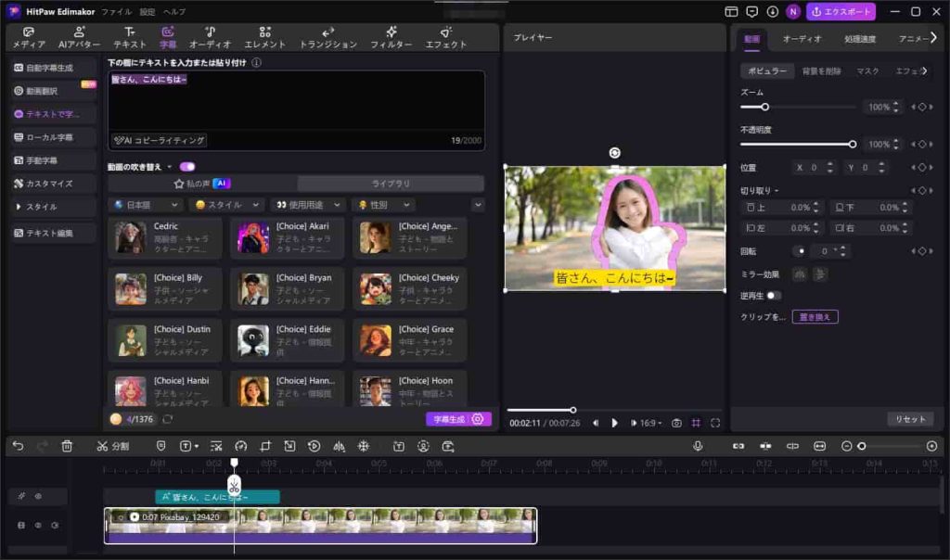Image resolution: width=950 pixels, height=560 pixels.
Task: Click the horizontal mirror effect icon
Action: coord(799,274)
